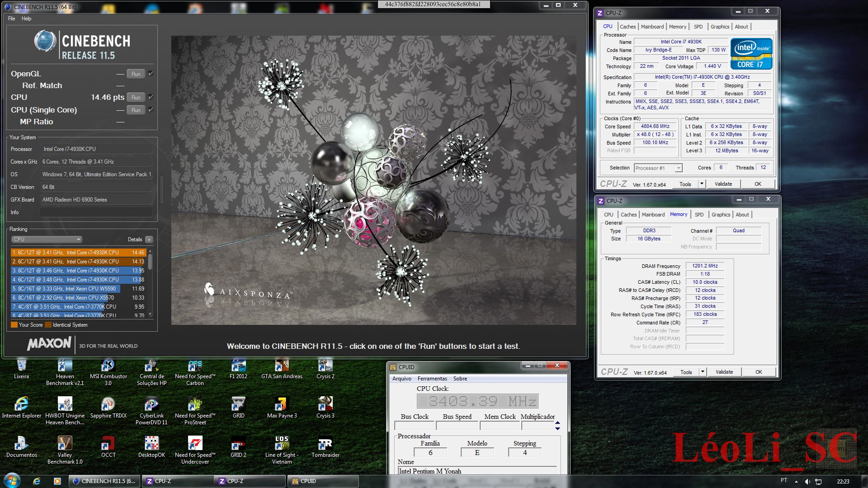Image resolution: width=868 pixels, height=488 pixels.
Task: Switch to Mainboard tab in upper CPU-Z
Action: [652, 27]
